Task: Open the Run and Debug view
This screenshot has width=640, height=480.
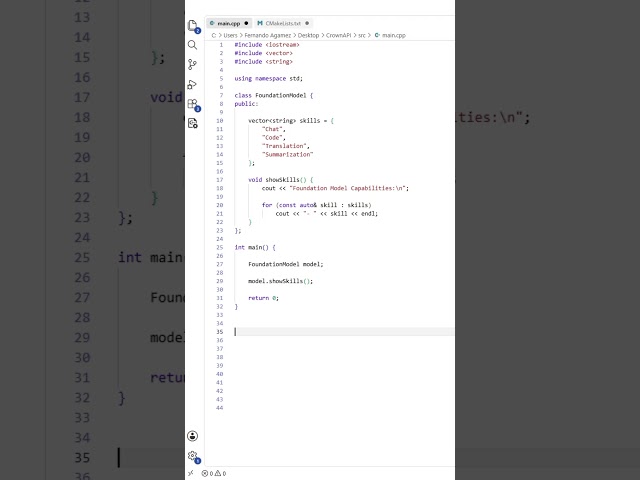Action: (x=192, y=84)
